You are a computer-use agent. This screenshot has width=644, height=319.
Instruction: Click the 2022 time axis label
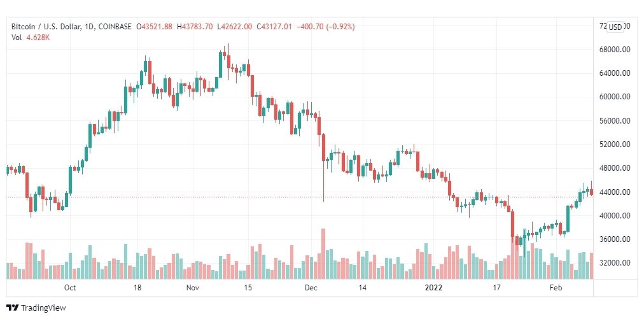(434, 288)
